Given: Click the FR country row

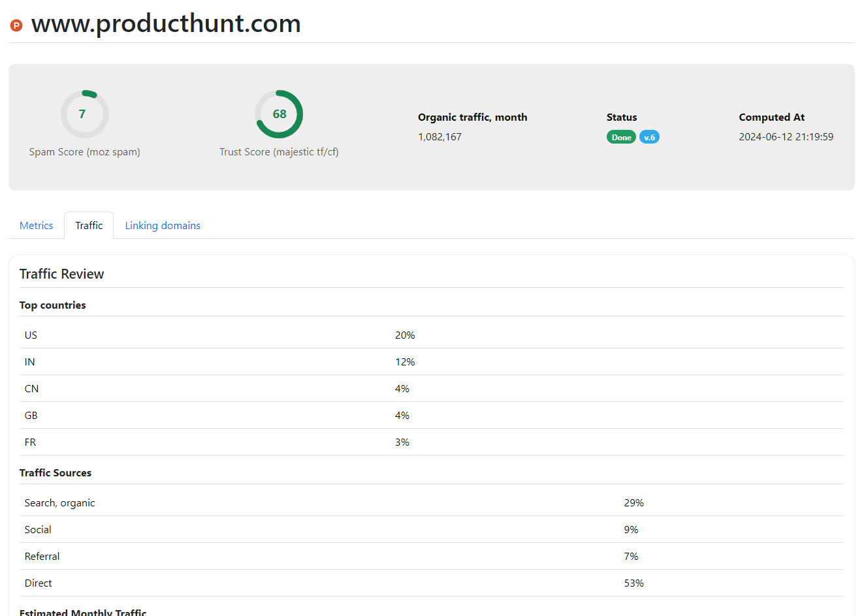Looking at the screenshot, I should (x=432, y=442).
